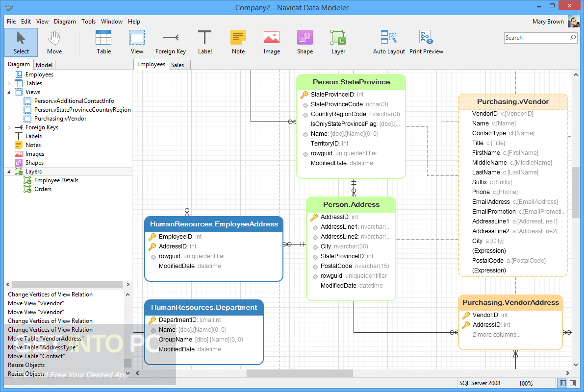Screen dimensions: 584x392
Task: Insert a View from the toolbar
Action: pyautogui.click(x=137, y=43)
